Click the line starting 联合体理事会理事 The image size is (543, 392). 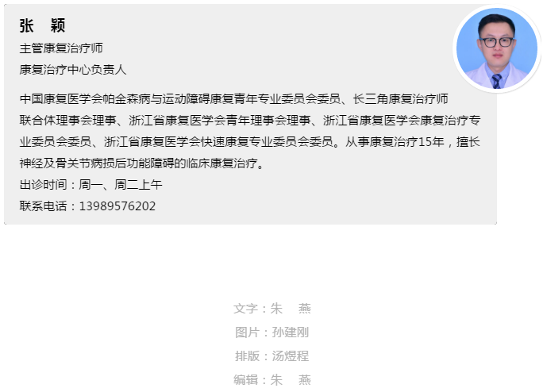click(250, 121)
